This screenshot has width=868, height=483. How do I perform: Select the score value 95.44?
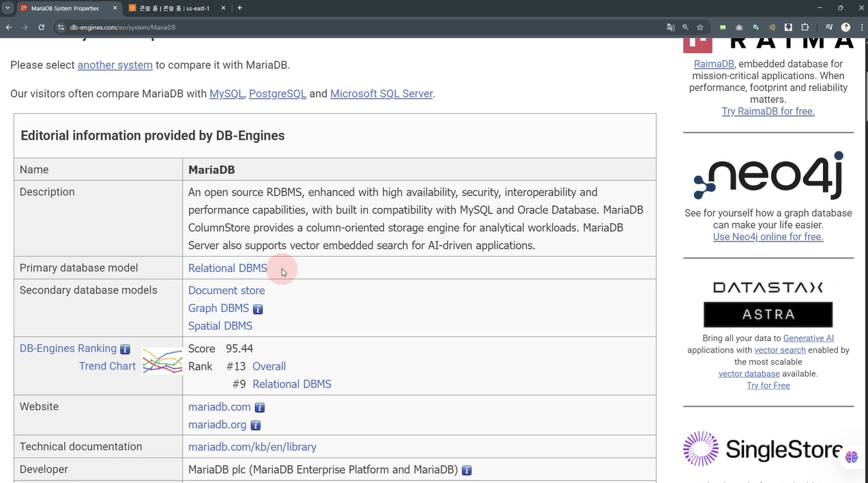[240, 349]
